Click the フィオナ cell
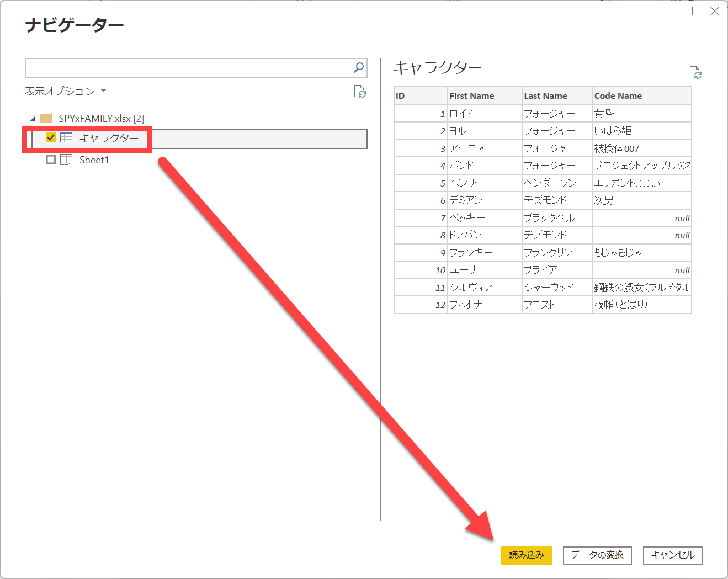This screenshot has height=579, width=728. [485, 305]
